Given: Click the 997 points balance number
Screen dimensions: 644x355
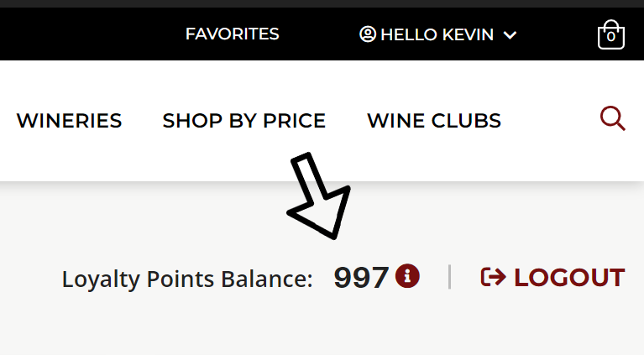Looking at the screenshot, I should [361, 278].
